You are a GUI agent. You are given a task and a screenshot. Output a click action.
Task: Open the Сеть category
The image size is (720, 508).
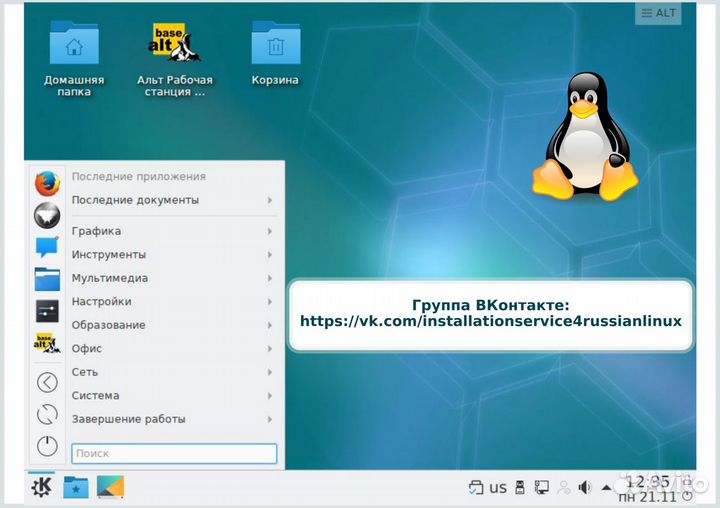174,372
